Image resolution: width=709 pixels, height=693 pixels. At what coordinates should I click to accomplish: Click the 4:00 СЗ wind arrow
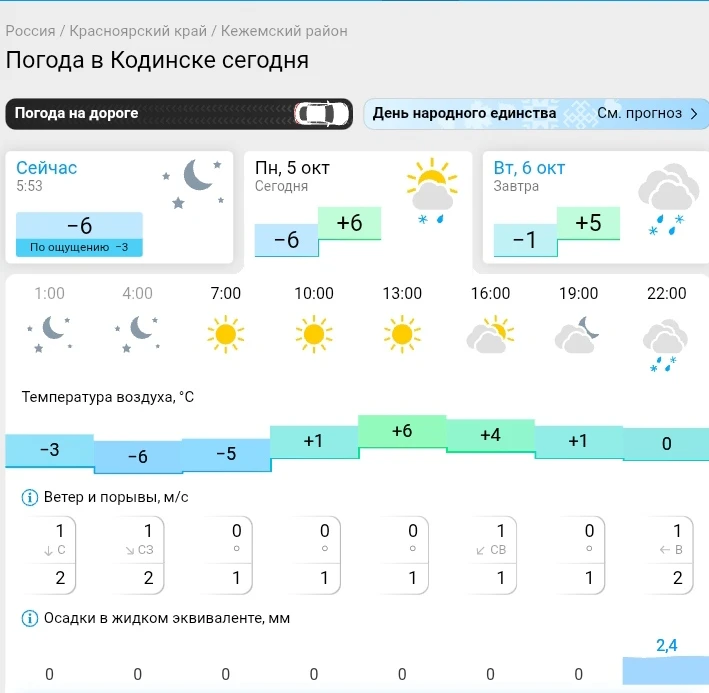coord(130,551)
